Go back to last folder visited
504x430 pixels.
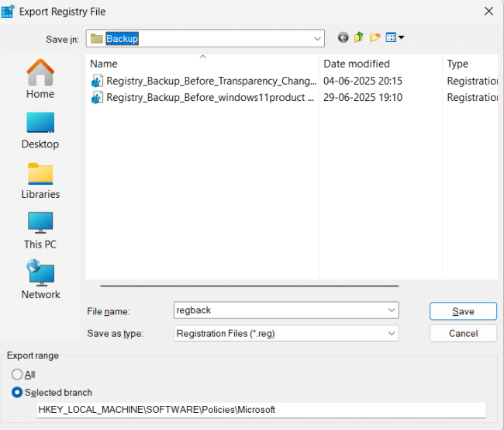point(343,38)
